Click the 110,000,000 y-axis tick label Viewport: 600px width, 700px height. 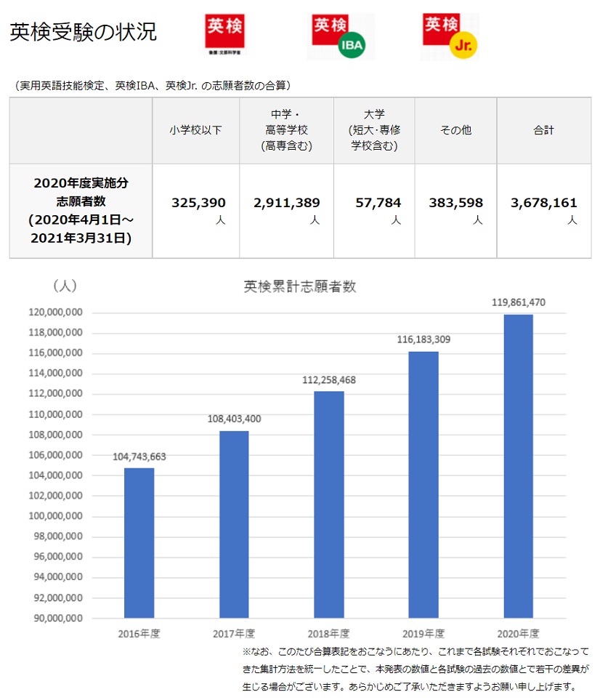pyautogui.click(x=56, y=414)
